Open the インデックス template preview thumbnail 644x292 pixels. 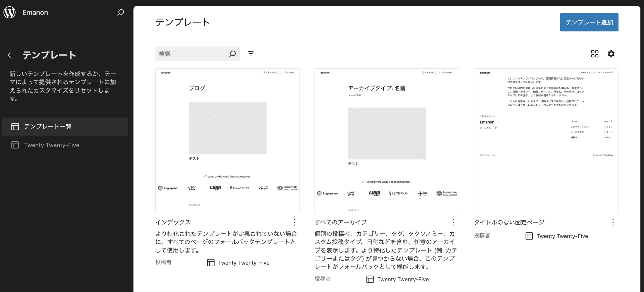[227, 141]
